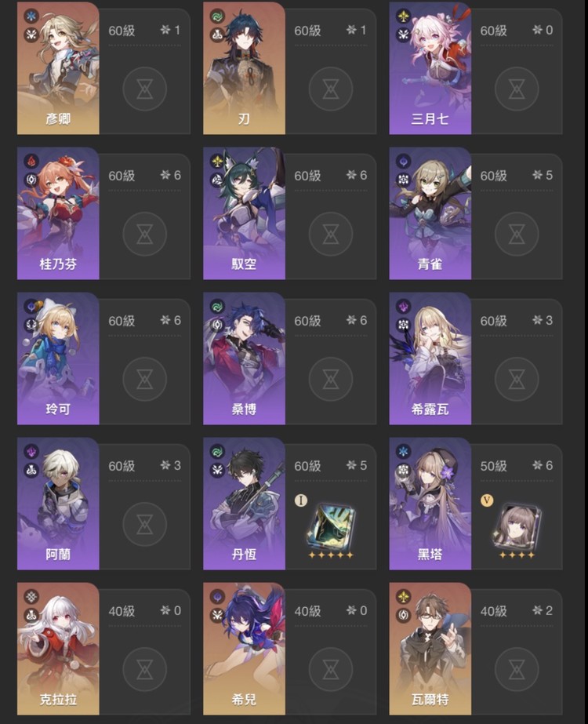Image resolution: width=588 pixels, height=724 pixels.
Task: Click the superimposition V badge on 黑塔's light cone
Action: point(486,500)
